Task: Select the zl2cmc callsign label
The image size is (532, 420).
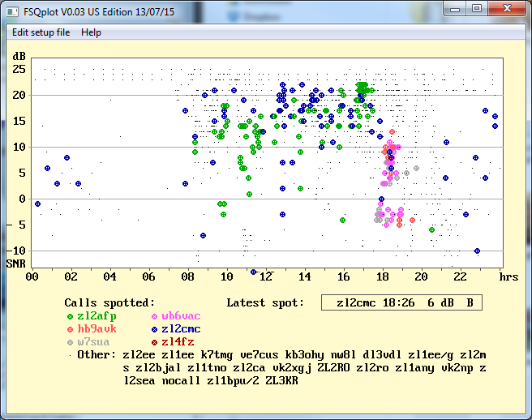Action: 182,329
